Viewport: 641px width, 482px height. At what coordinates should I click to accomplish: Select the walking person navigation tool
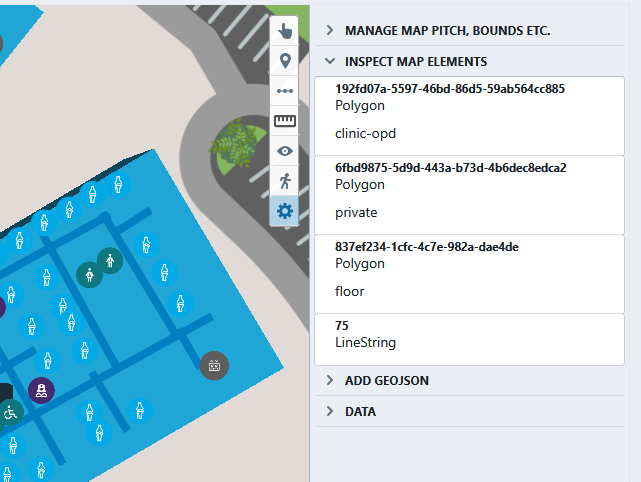(x=285, y=181)
